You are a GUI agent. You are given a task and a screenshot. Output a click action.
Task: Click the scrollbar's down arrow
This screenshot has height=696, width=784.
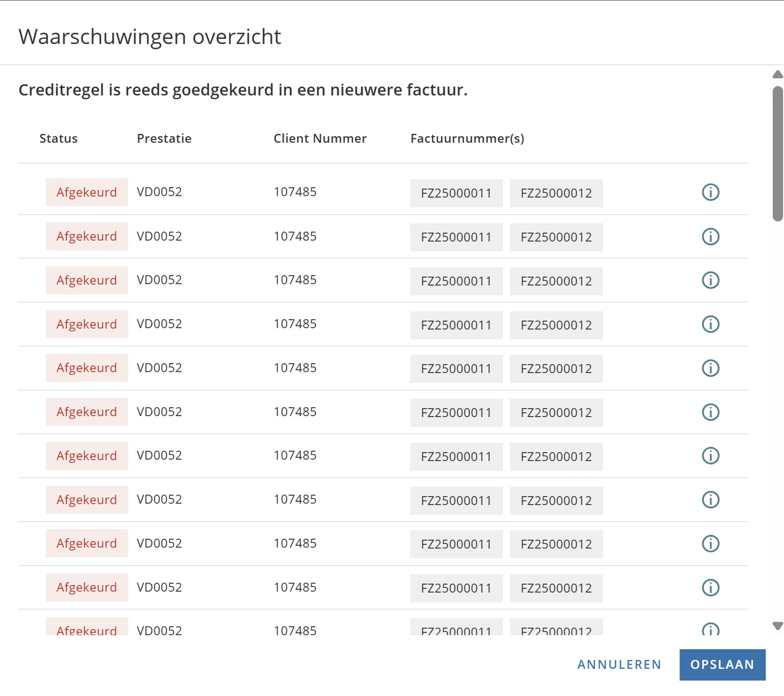[x=777, y=626]
